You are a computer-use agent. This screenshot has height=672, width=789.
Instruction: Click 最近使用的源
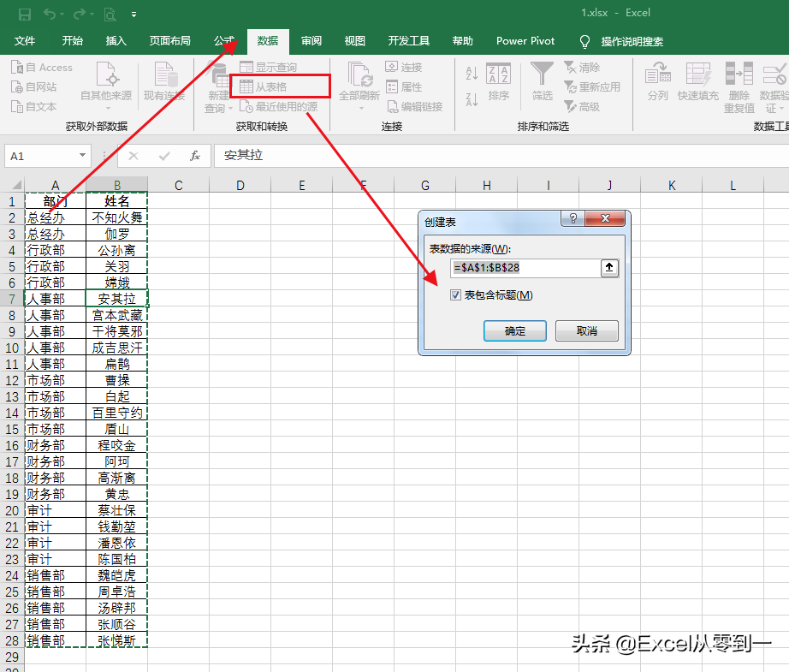click(278, 106)
